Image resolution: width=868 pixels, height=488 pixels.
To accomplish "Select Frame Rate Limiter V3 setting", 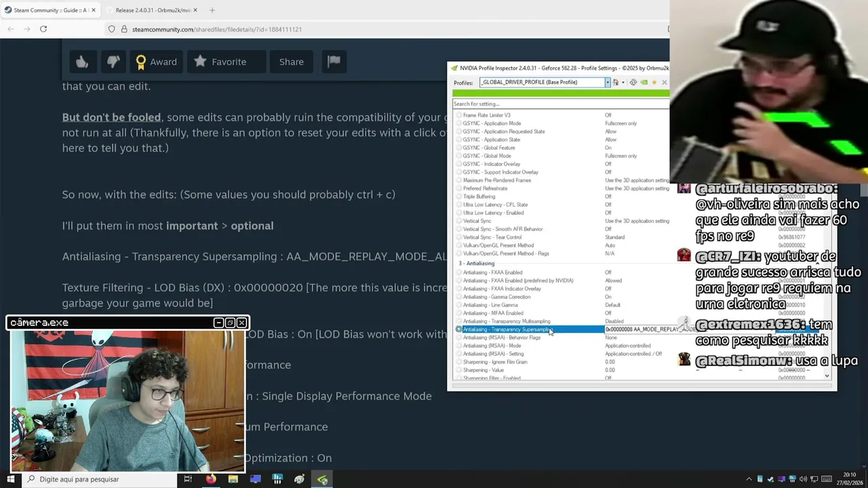I will pos(561,115).
